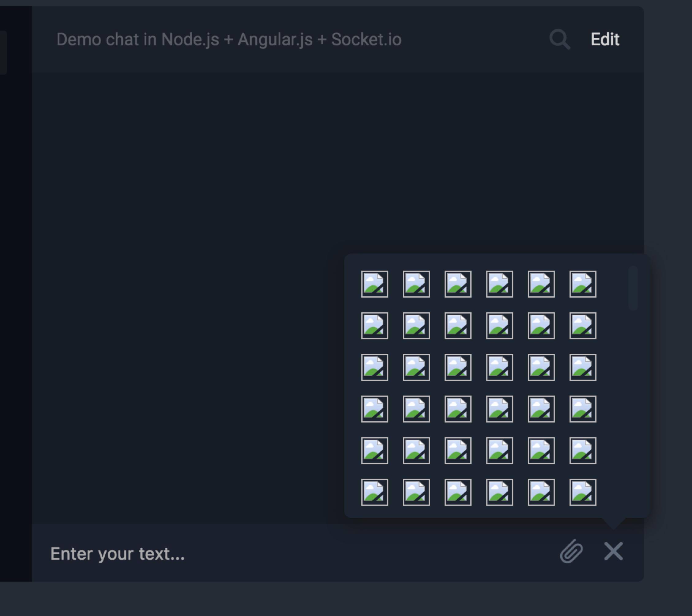The width and height of the screenshot is (692, 616).
Task: Pick fourth emoji in bottom row
Action: [x=500, y=492]
